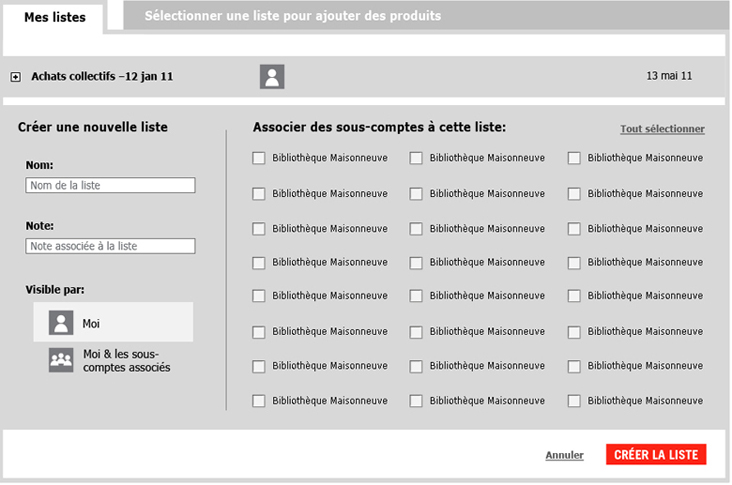
Task: Select the group icon for sous-comptes associés
Action: click(x=61, y=360)
